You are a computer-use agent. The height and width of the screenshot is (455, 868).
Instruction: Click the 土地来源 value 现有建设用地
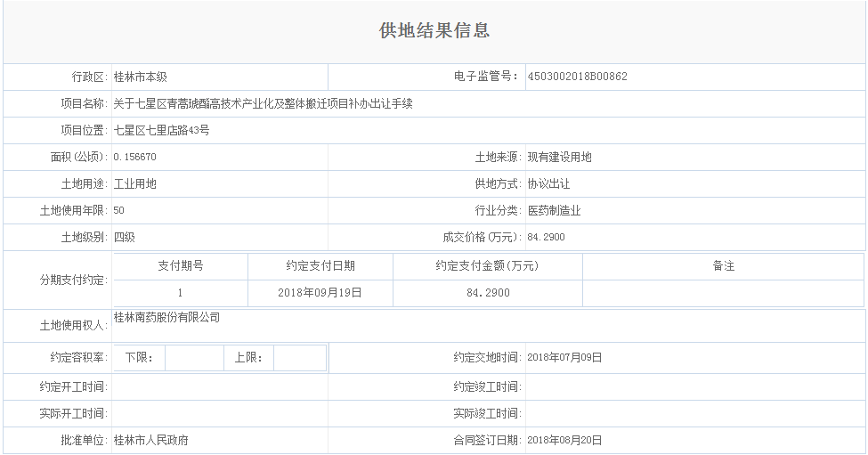point(559,157)
